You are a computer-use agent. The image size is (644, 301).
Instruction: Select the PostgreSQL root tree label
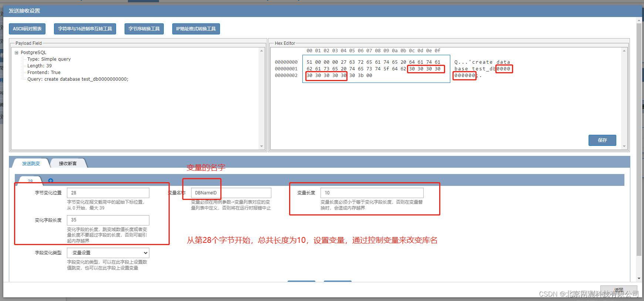[x=33, y=53]
